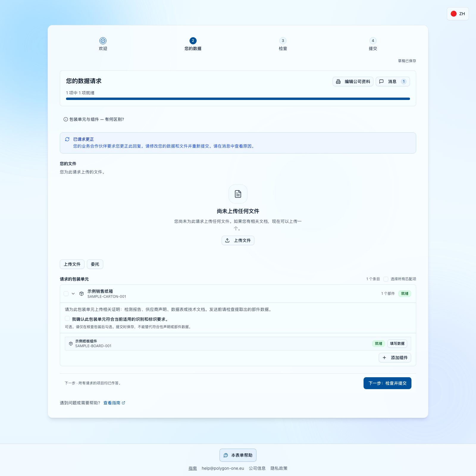The height and width of the screenshot is (476, 476).
Task: Click the building icon in 编辑公司资料 button
Action: [338, 82]
